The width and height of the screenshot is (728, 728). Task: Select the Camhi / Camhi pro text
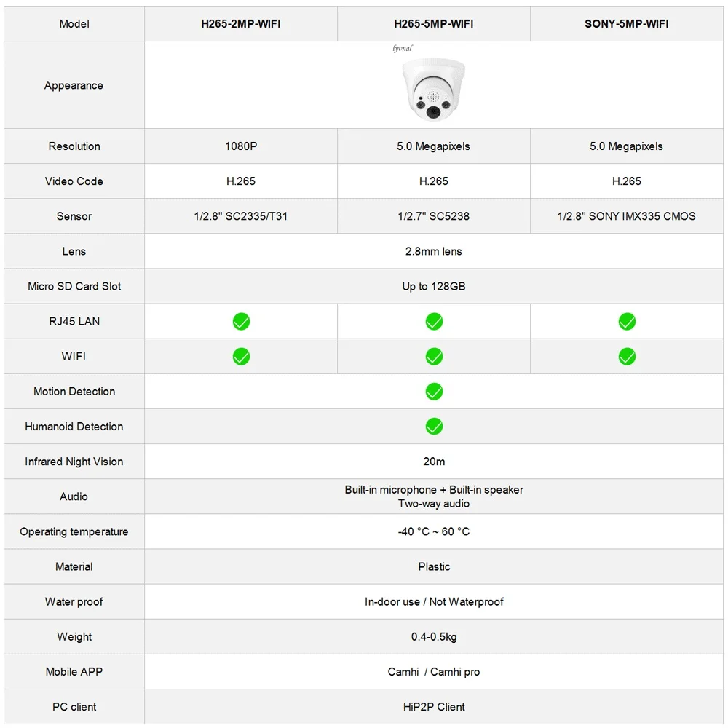point(434,672)
